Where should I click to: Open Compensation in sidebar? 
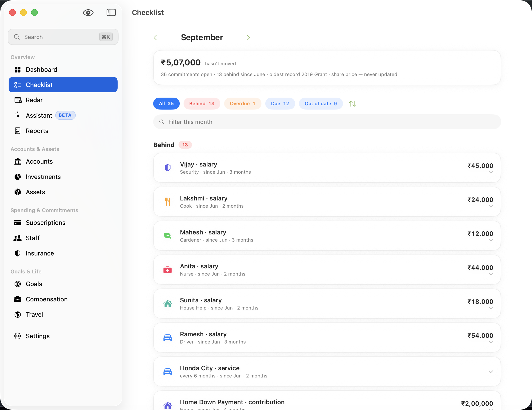pos(63,299)
